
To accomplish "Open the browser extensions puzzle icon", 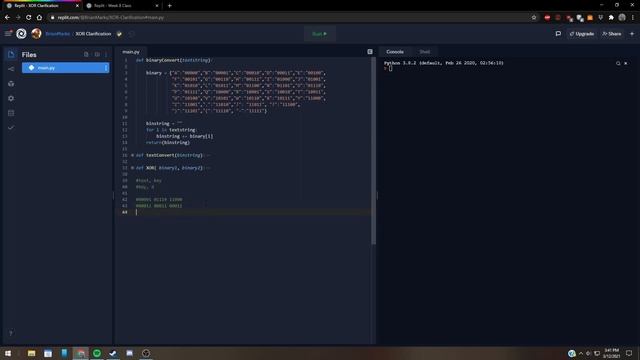I will tap(611, 18).
